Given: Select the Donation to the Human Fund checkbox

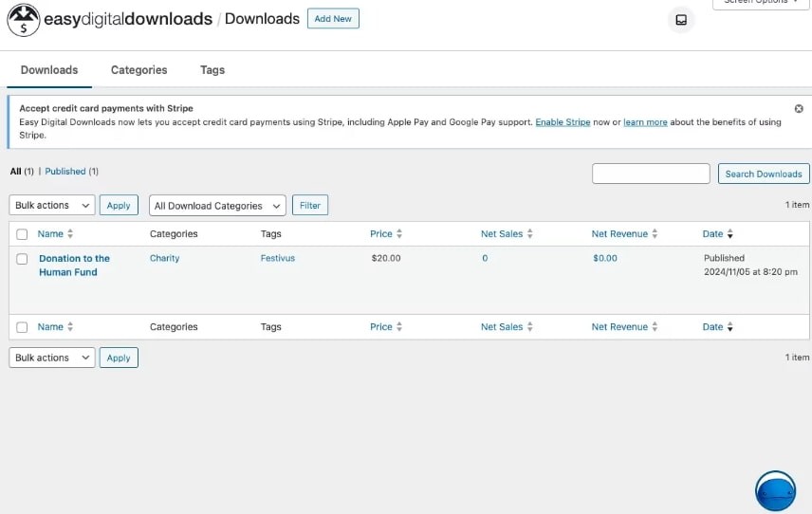Looking at the screenshot, I should click(22, 259).
